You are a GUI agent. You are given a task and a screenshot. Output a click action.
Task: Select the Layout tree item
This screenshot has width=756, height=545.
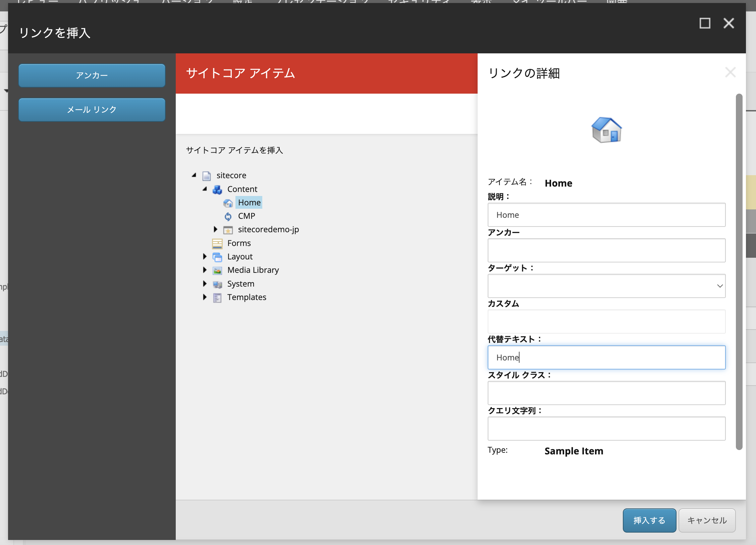(240, 256)
